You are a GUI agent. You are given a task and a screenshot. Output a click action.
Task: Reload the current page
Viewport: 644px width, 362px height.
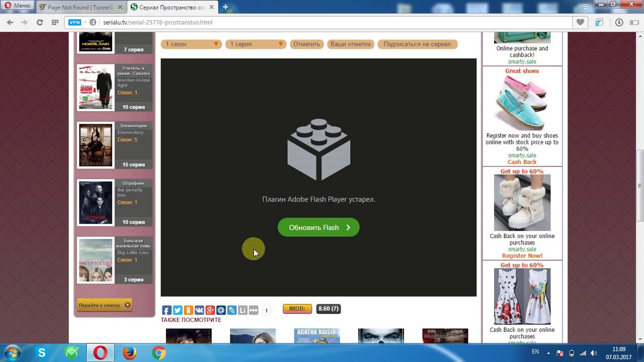click(x=40, y=22)
